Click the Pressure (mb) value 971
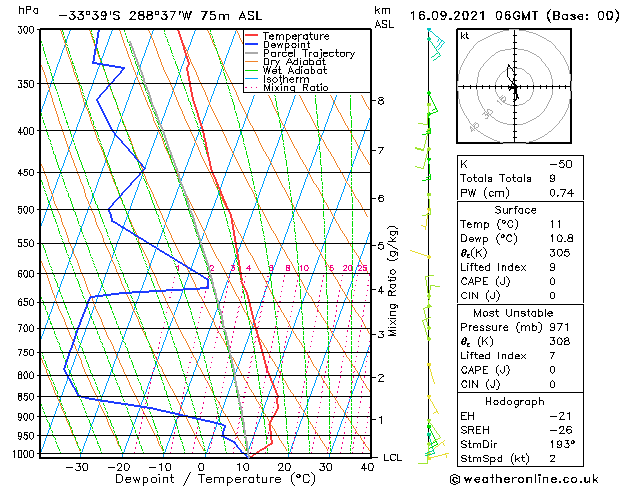The image size is (629, 486). [x=560, y=327]
